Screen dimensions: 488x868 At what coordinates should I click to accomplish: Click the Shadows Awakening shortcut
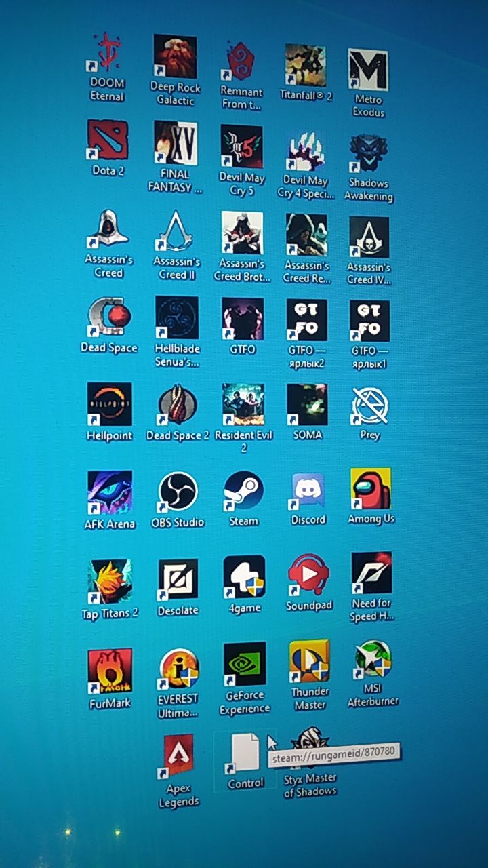(x=369, y=153)
